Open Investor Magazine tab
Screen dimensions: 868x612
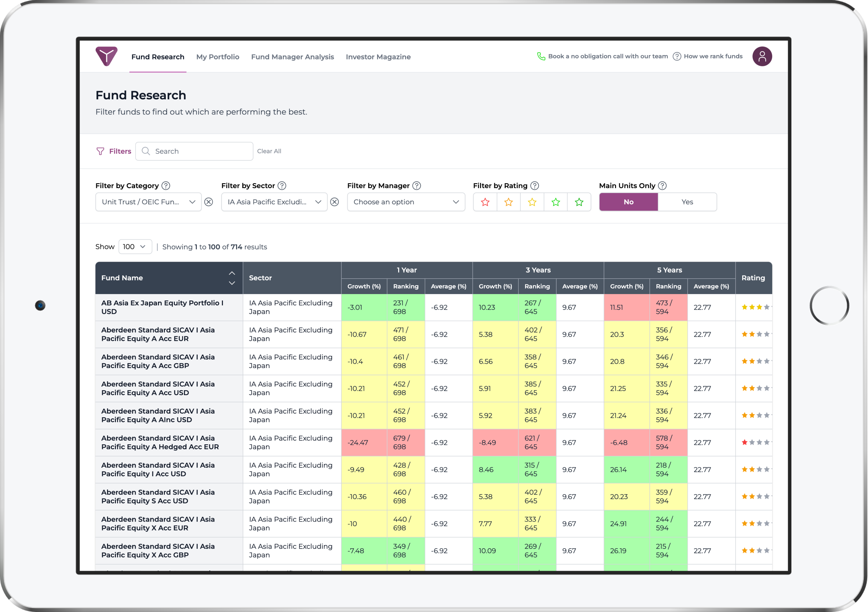[378, 57]
